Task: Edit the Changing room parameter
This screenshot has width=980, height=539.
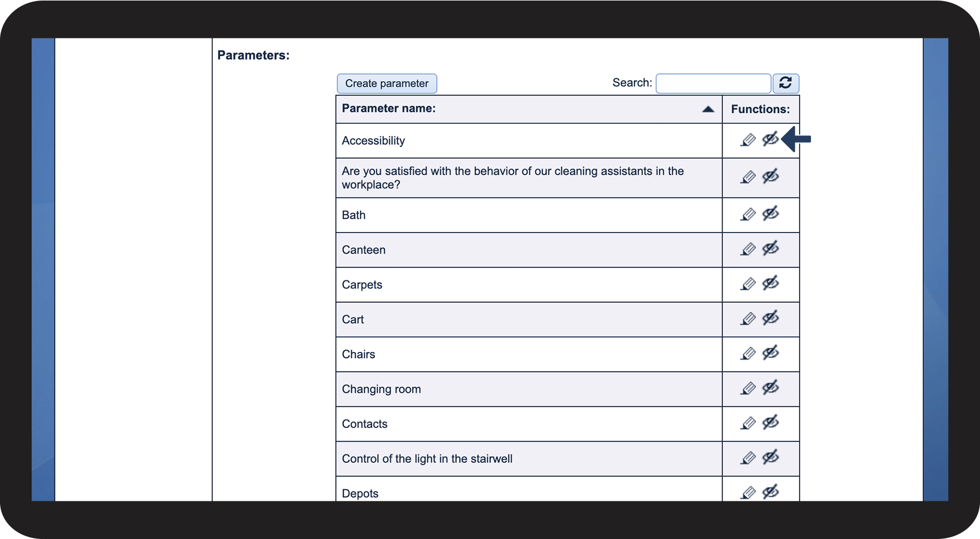Action: coord(748,389)
